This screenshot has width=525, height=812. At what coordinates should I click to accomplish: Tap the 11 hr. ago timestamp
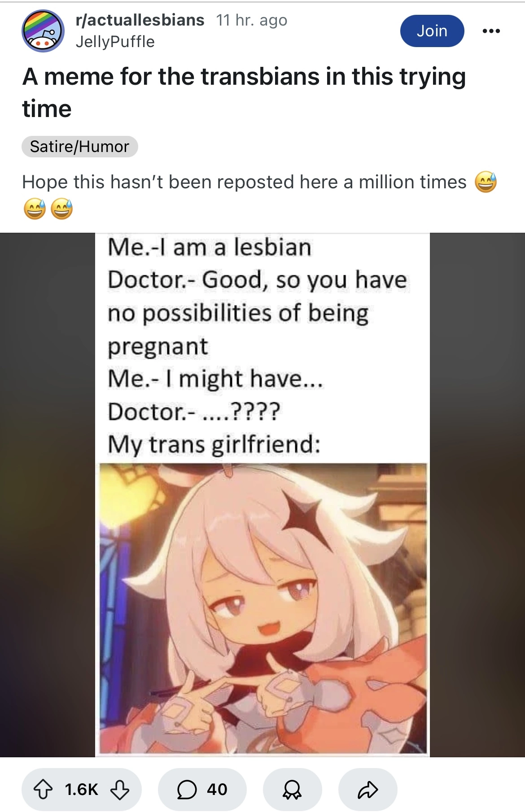[252, 20]
